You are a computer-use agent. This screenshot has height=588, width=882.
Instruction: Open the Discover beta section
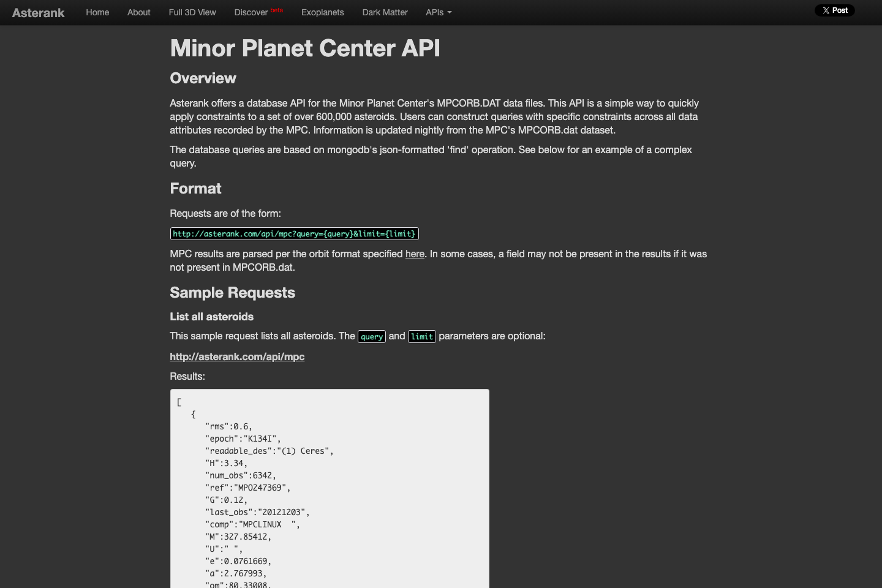point(251,12)
